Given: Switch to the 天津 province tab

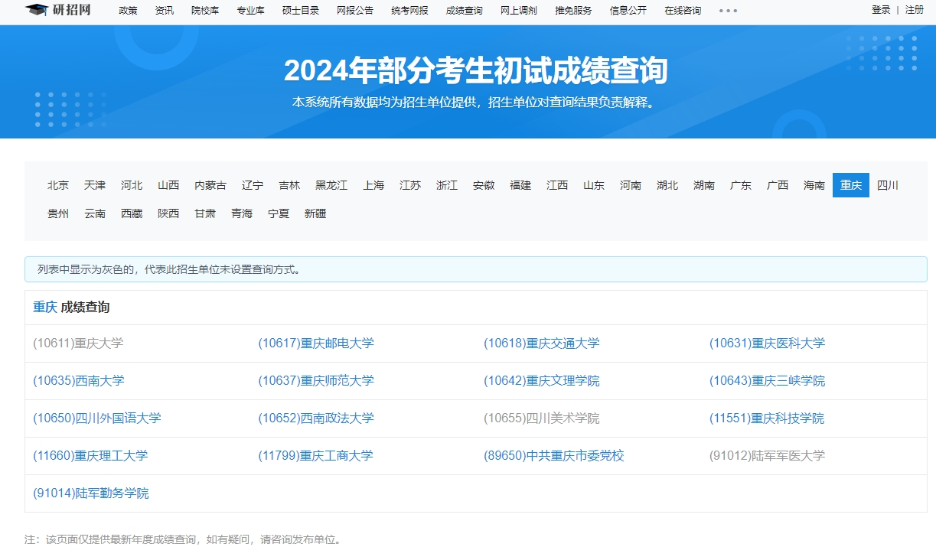Looking at the screenshot, I should (x=95, y=185).
